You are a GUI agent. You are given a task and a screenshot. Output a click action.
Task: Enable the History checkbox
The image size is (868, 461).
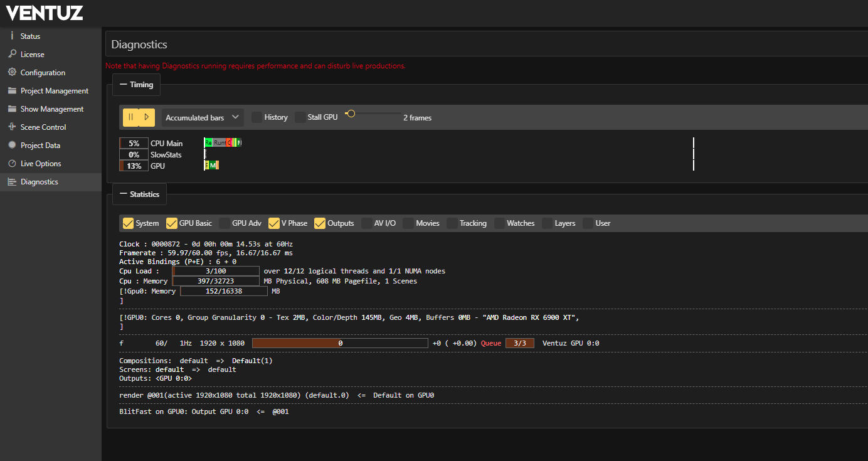(x=257, y=117)
